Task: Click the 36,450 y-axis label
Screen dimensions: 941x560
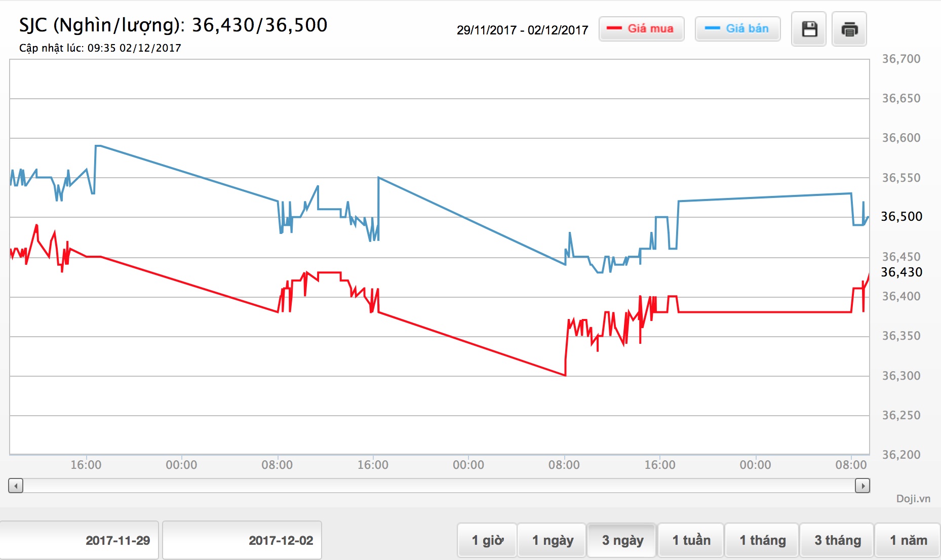Action: tap(901, 257)
